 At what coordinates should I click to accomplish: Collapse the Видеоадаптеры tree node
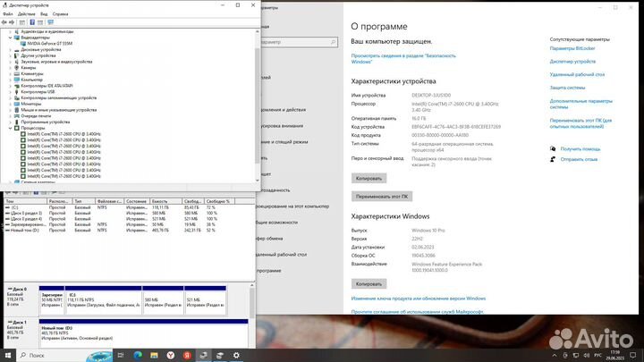pyautogui.click(x=10, y=38)
